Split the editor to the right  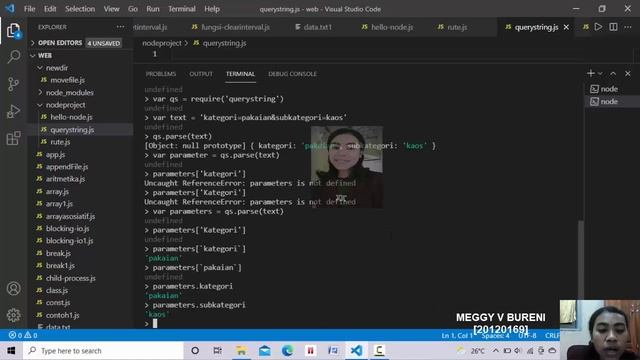(x=613, y=27)
